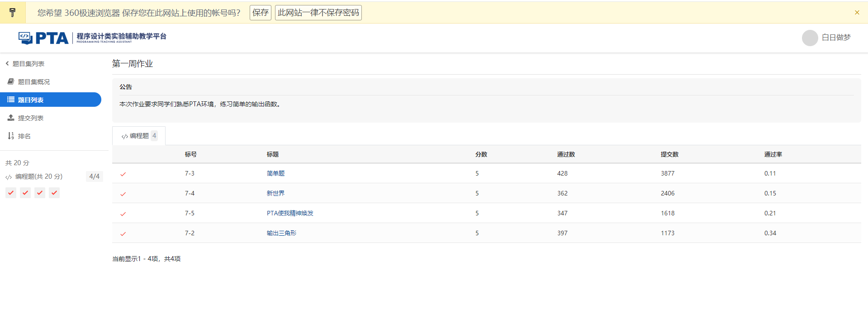Click the passed checkmark in row 7-4

(123, 194)
